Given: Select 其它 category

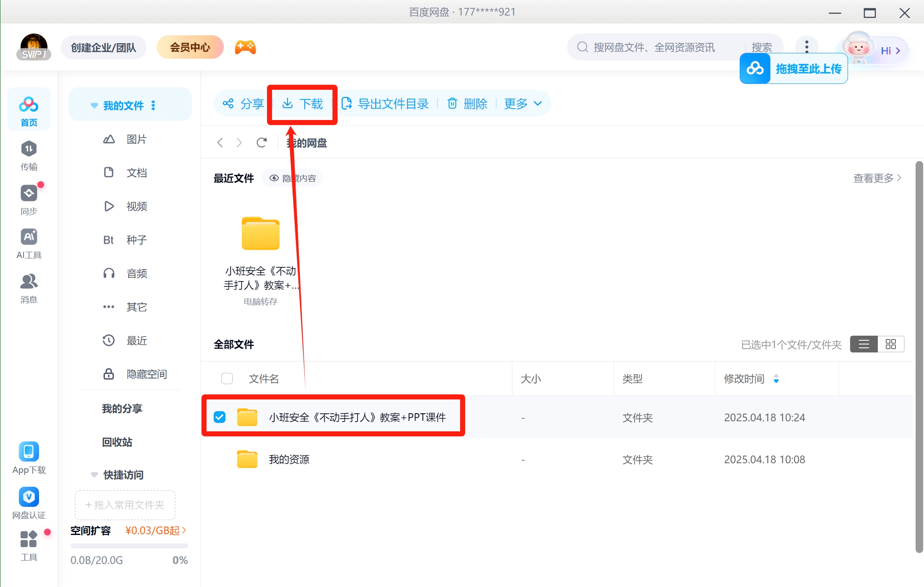Looking at the screenshot, I should (x=126, y=307).
